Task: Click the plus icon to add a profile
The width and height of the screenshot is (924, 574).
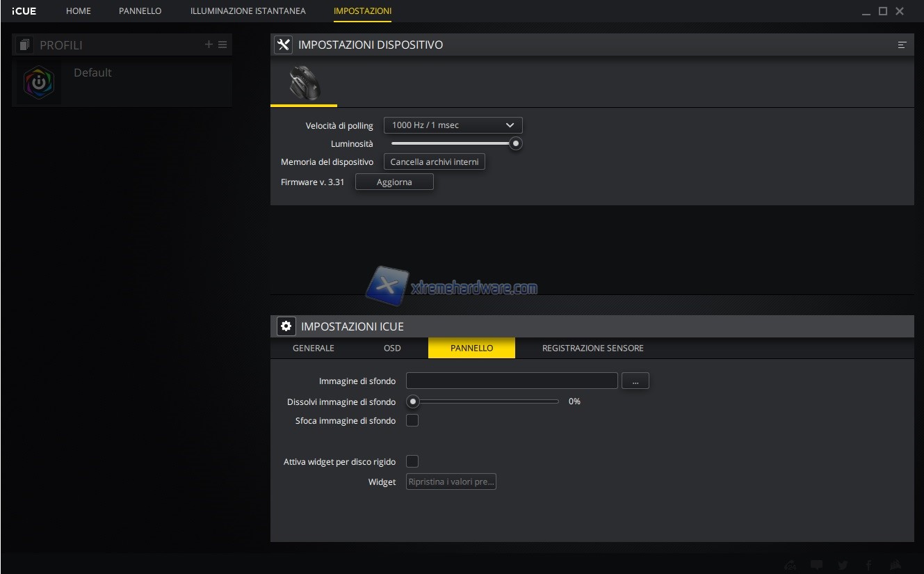Action: pos(209,45)
